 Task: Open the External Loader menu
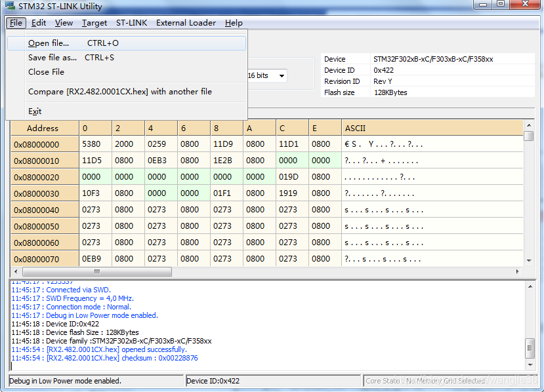click(x=186, y=23)
